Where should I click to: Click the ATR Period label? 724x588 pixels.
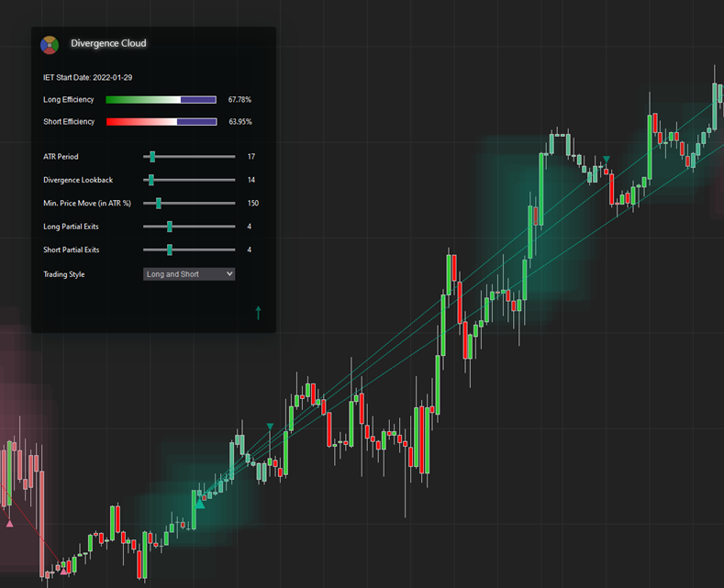pos(61,157)
